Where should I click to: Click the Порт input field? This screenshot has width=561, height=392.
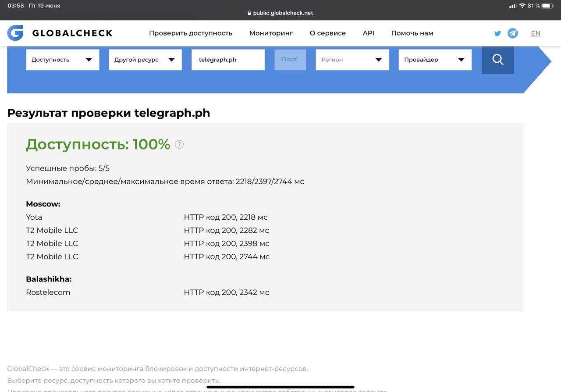click(x=291, y=60)
